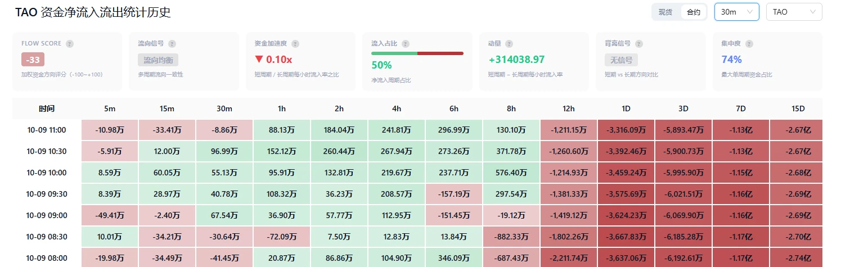
Task: Select the 2h column header
Action: (339, 108)
